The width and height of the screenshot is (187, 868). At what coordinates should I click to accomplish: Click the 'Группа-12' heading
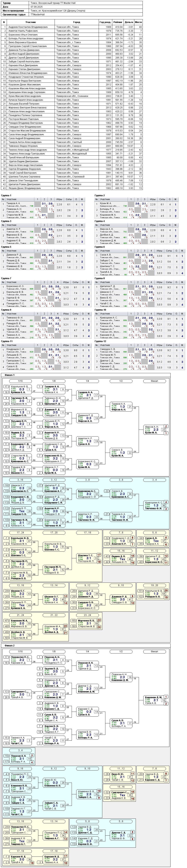point(100,341)
